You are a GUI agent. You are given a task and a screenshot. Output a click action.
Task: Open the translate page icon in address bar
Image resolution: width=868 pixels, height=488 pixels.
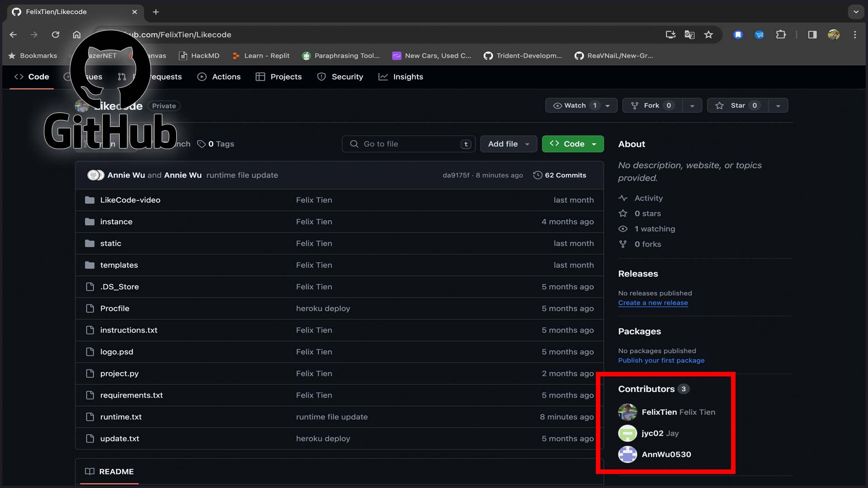click(689, 35)
